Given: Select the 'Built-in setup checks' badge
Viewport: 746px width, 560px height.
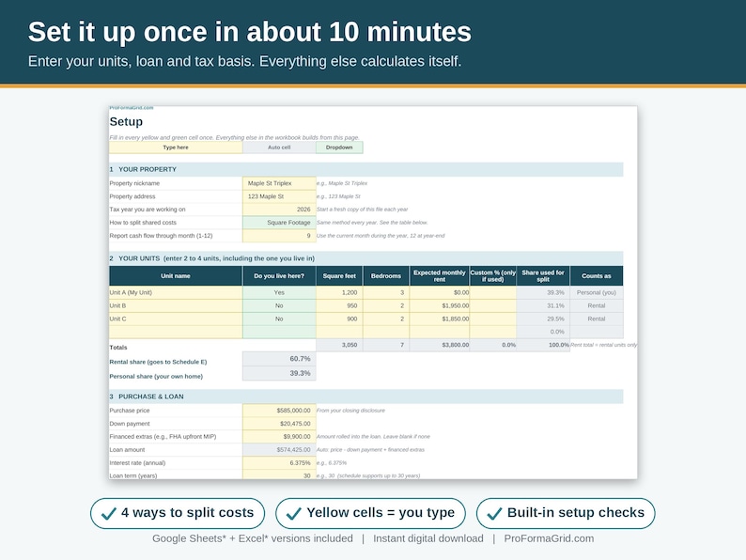Looking at the screenshot, I should tap(566, 513).
